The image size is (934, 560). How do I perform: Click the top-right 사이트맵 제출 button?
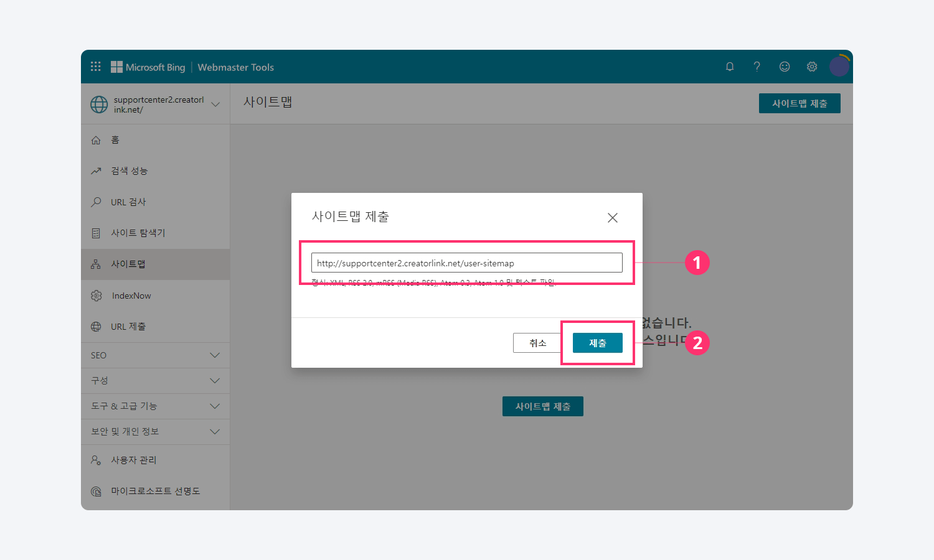(799, 103)
